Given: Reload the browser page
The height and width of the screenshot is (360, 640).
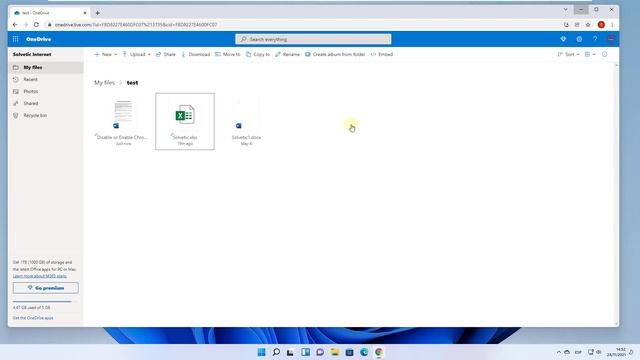Looking at the screenshot, I should (36, 24).
